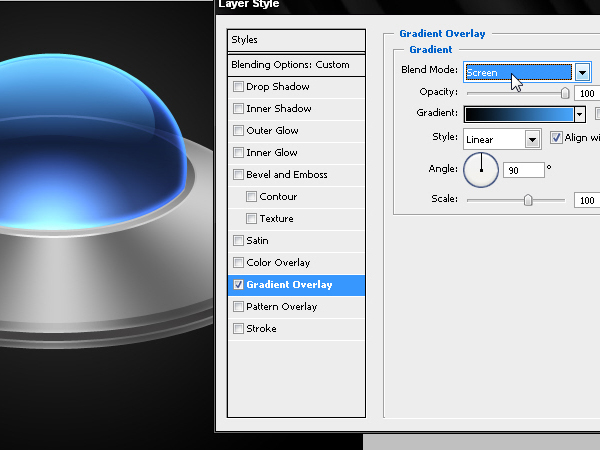Click the Angle value field showing 90
This screenshot has width=600, height=450.
coord(523,170)
